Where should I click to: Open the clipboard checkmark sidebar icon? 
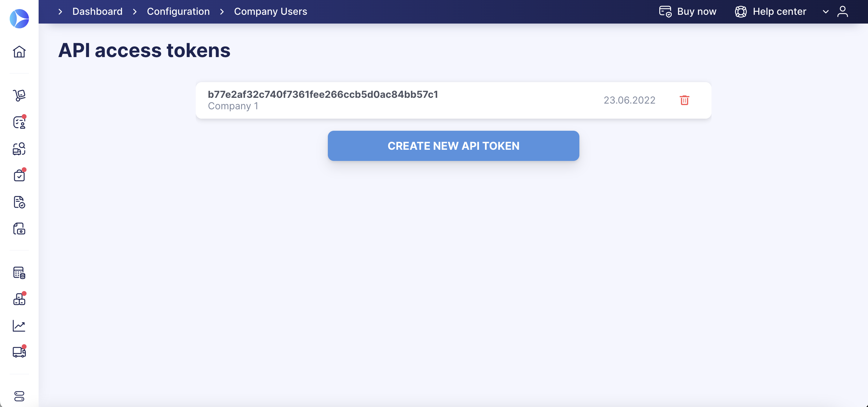(19, 175)
